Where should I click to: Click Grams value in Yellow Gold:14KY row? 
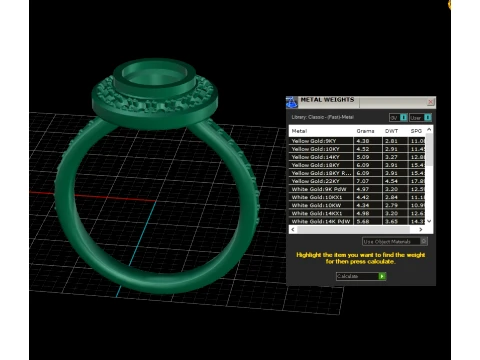point(363,157)
